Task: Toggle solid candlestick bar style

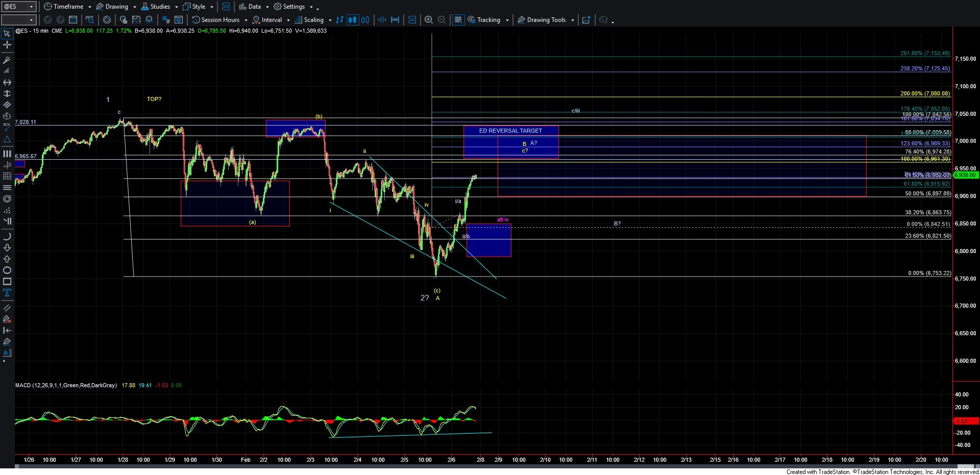Action: pos(352,20)
